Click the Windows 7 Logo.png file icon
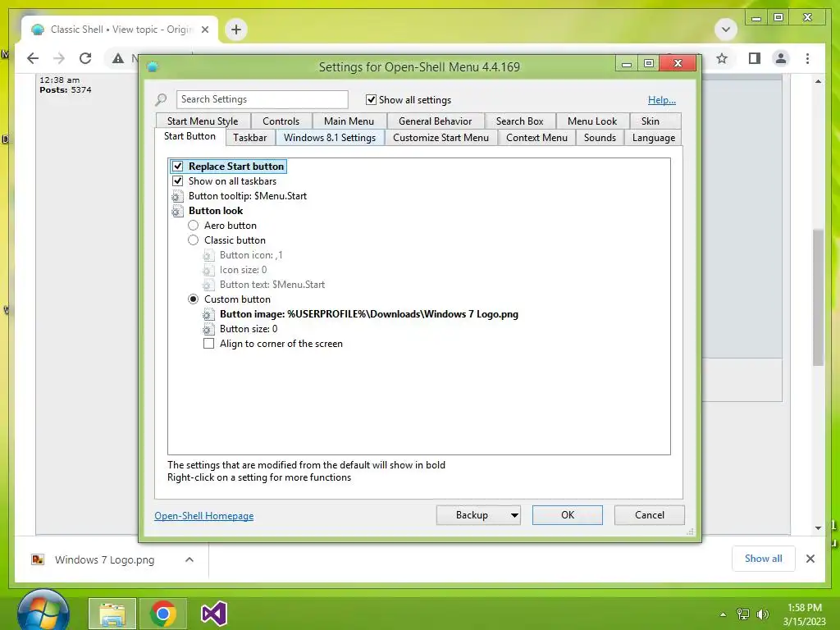This screenshot has height=630, width=840. pyautogui.click(x=38, y=559)
